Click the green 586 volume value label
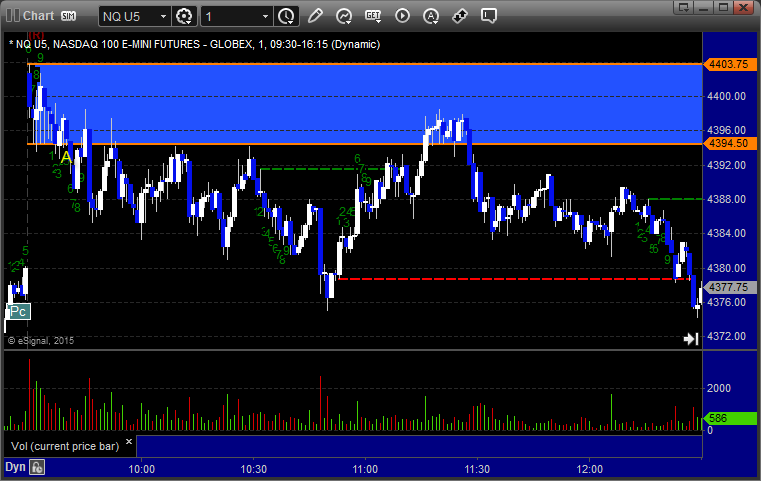 tap(729, 418)
